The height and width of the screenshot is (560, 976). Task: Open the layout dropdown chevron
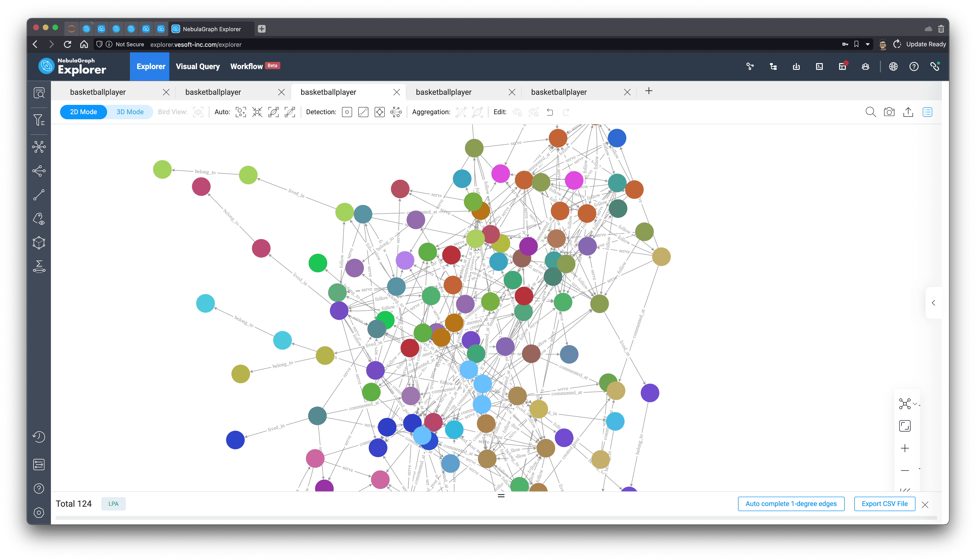915,404
